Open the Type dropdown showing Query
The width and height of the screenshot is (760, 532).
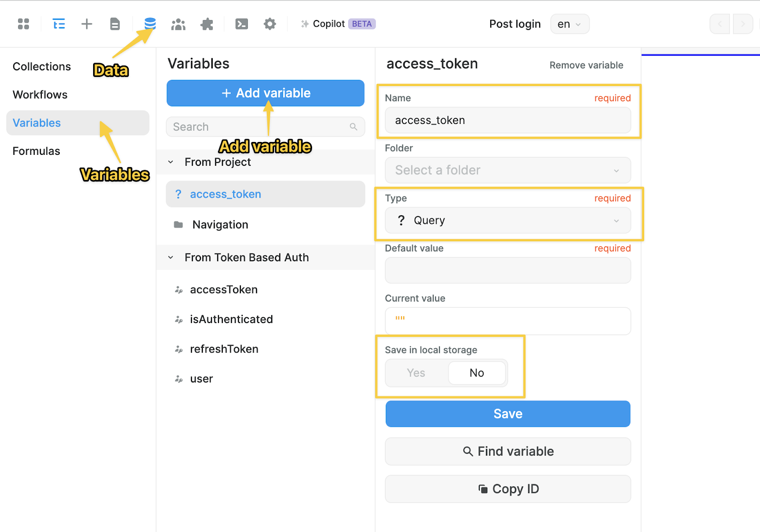point(507,220)
